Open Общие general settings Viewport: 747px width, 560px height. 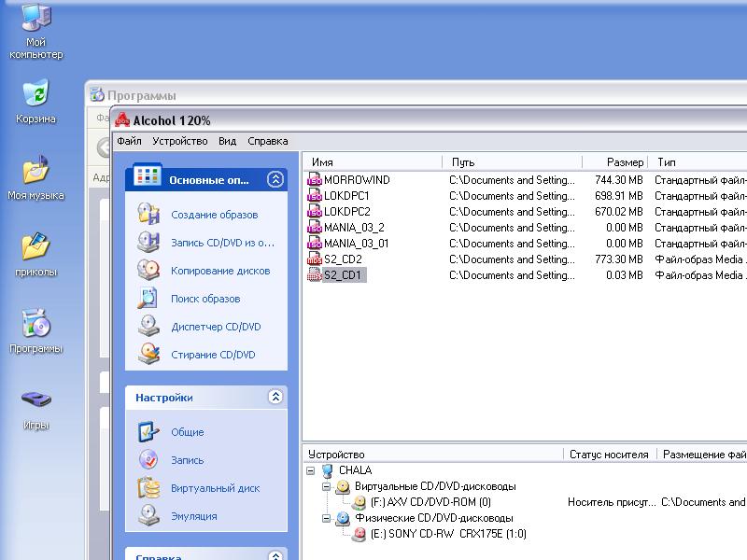pos(187,432)
